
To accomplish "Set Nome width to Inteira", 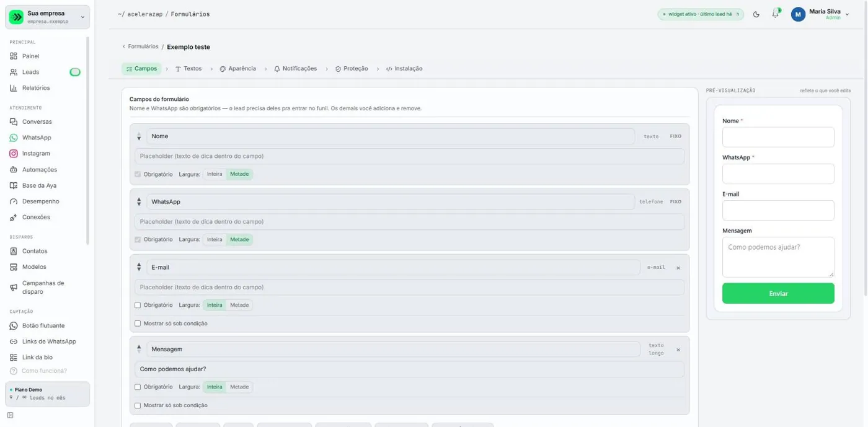I will (215, 174).
